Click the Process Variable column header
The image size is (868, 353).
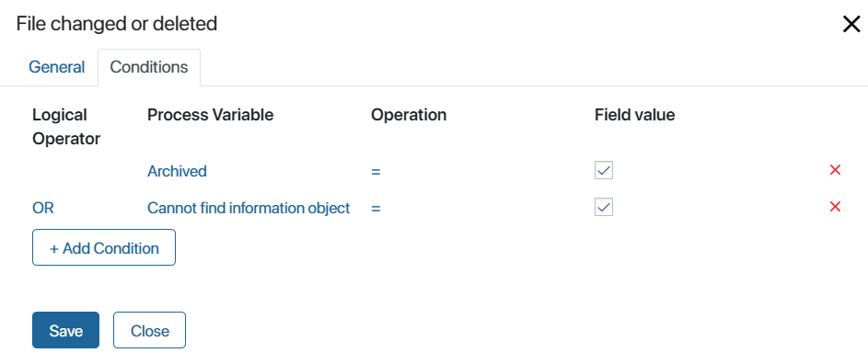(211, 115)
